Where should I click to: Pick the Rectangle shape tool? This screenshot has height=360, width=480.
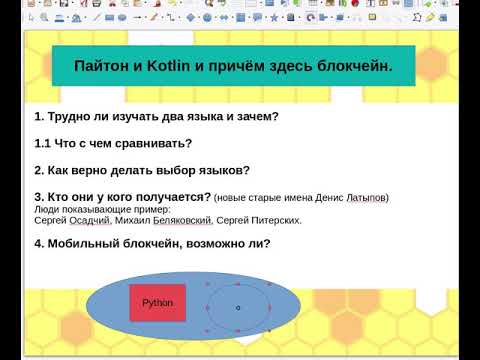pos(109,18)
